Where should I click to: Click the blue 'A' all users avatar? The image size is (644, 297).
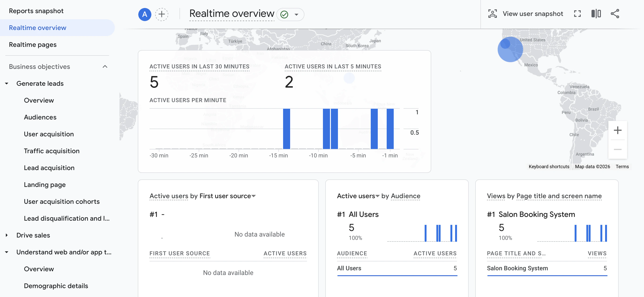pyautogui.click(x=145, y=14)
